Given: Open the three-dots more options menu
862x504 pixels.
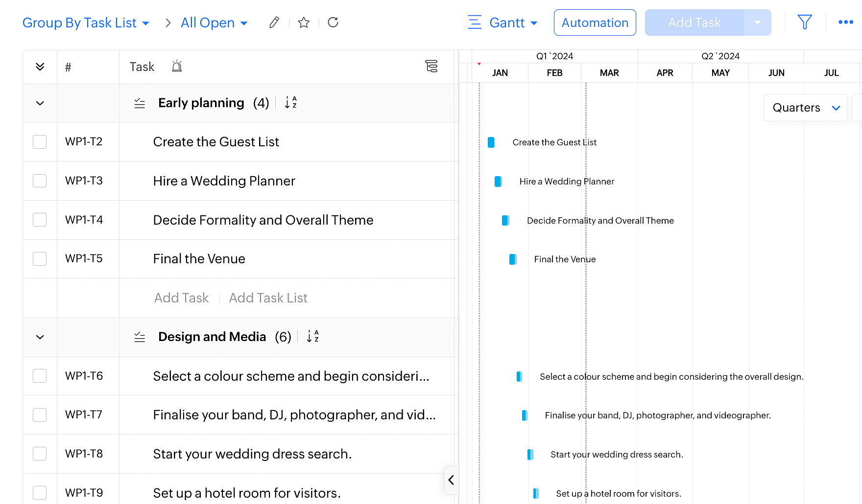Looking at the screenshot, I should [x=845, y=22].
